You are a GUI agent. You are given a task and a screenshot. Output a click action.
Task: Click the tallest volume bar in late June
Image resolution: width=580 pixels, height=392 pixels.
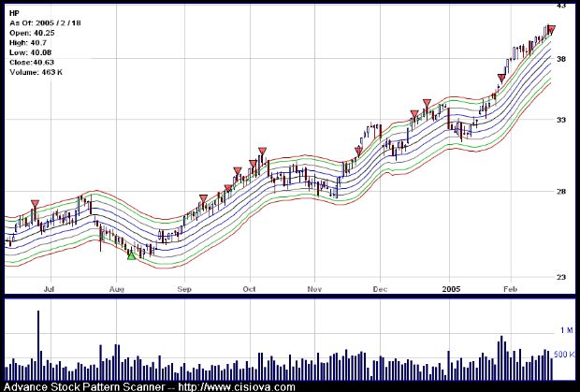(38, 345)
